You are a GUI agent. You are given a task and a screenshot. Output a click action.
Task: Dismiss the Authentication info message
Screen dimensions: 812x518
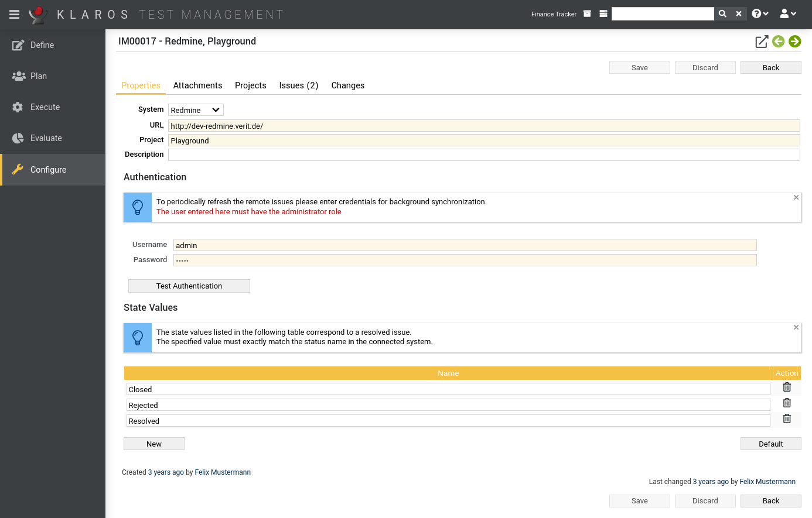(x=796, y=198)
